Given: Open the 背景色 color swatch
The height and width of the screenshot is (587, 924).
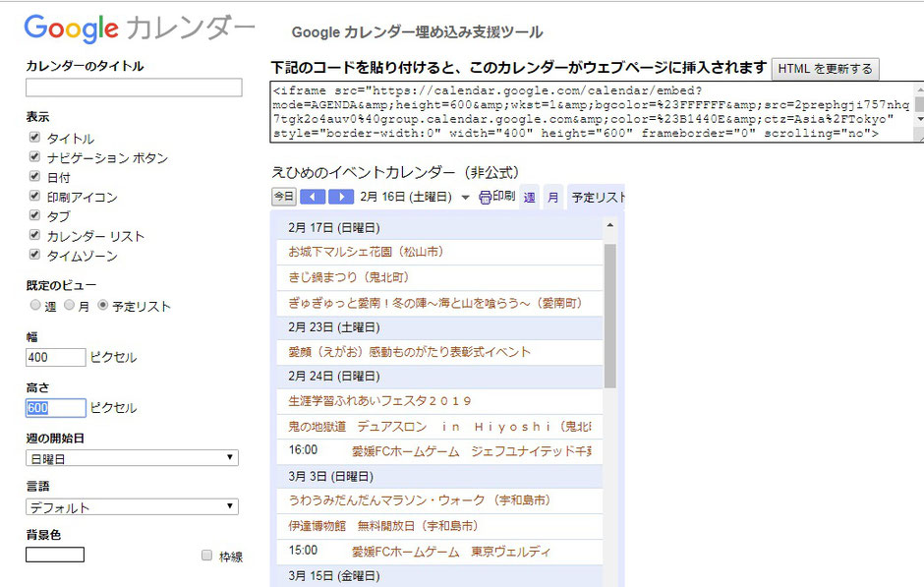Looking at the screenshot, I should [x=55, y=555].
